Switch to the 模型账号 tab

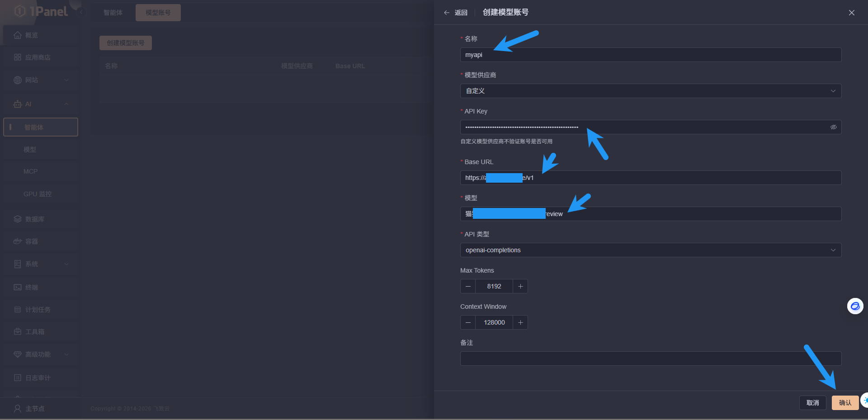[x=158, y=13]
